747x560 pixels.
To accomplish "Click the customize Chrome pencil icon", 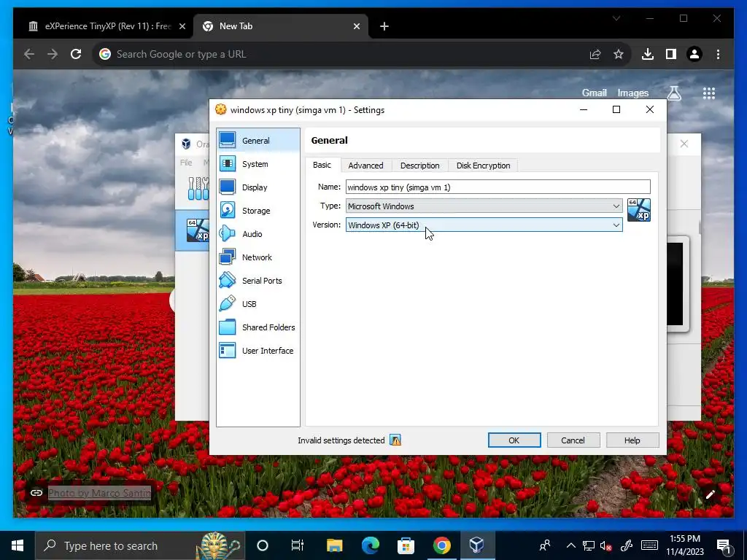I will click(711, 494).
